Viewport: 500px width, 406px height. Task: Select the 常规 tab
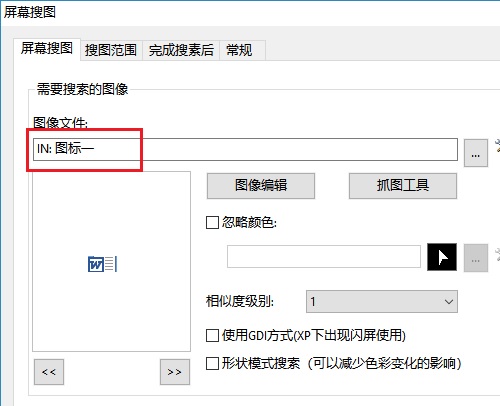click(x=243, y=50)
